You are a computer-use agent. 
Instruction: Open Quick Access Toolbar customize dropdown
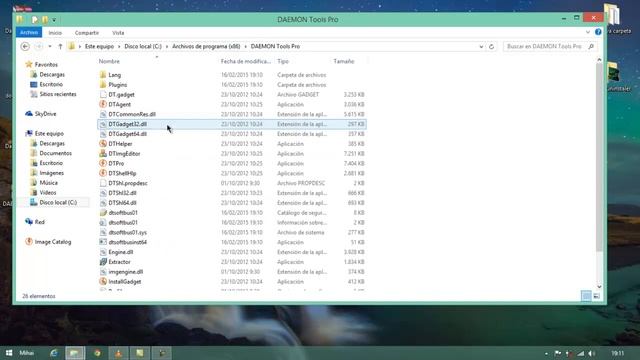click(54, 20)
